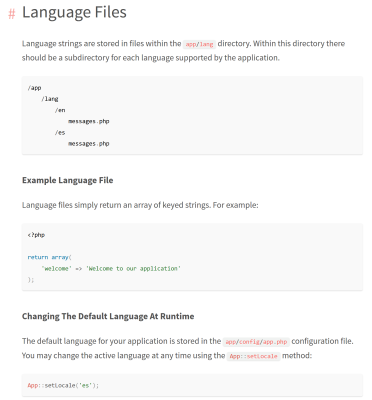Click sentence 'Language files simply return an array'
The height and width of the screenshot is (400, 372).
(x=140, y=205)
